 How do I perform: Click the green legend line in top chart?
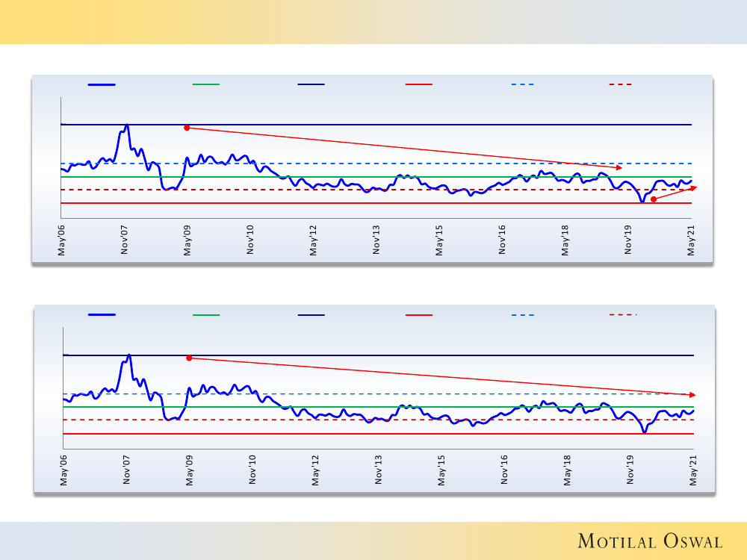[x=206, y=84]
